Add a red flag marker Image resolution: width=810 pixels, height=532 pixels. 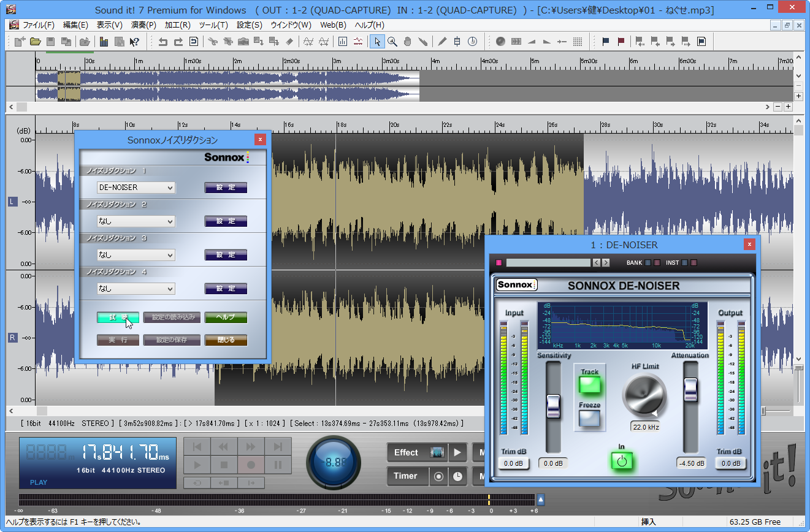pos(621,42)
